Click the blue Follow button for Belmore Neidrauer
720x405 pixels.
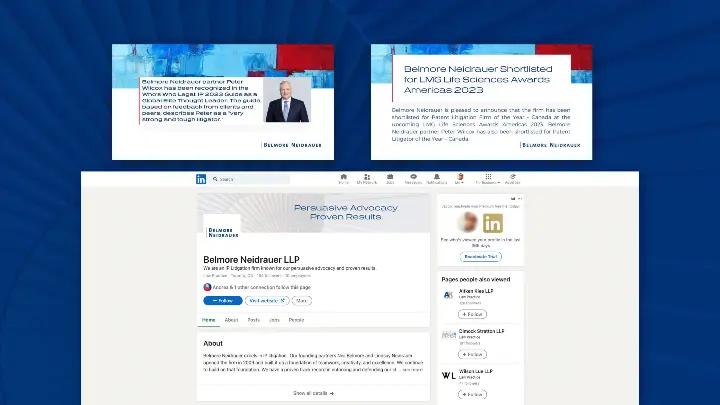tap(223, 301)
